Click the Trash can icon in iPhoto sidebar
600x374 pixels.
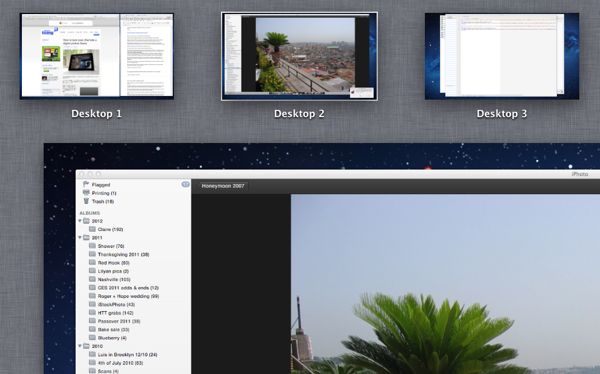point(86,201)
